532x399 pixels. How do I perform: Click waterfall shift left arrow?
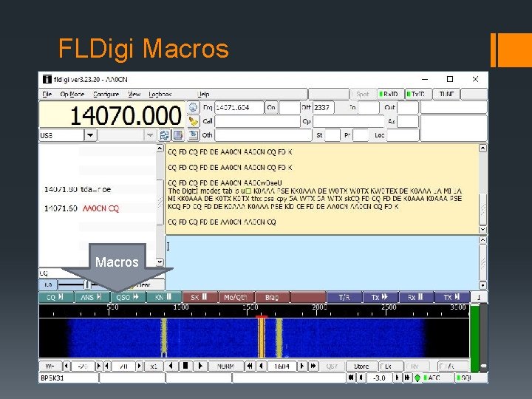[171, 366]
